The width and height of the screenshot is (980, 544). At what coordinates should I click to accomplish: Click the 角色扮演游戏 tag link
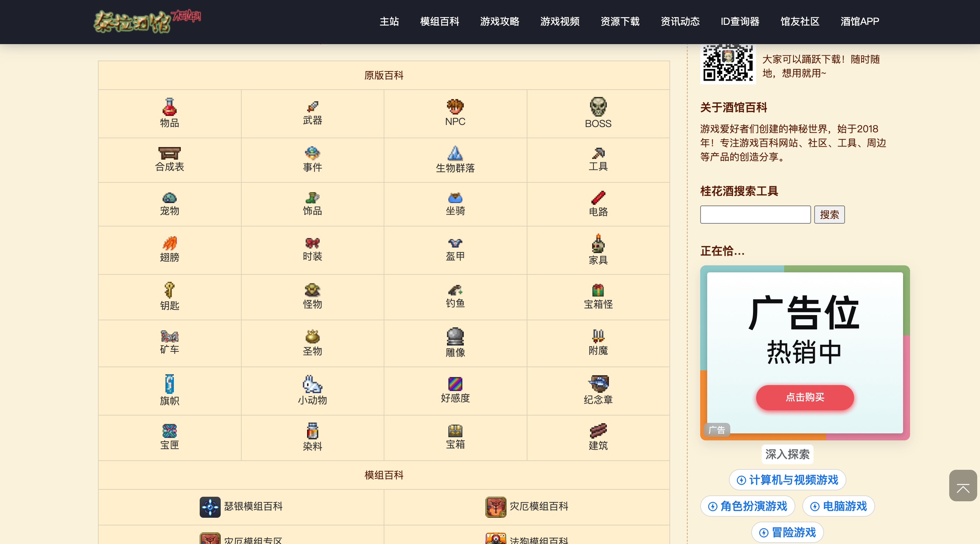[x=747, y=506]
